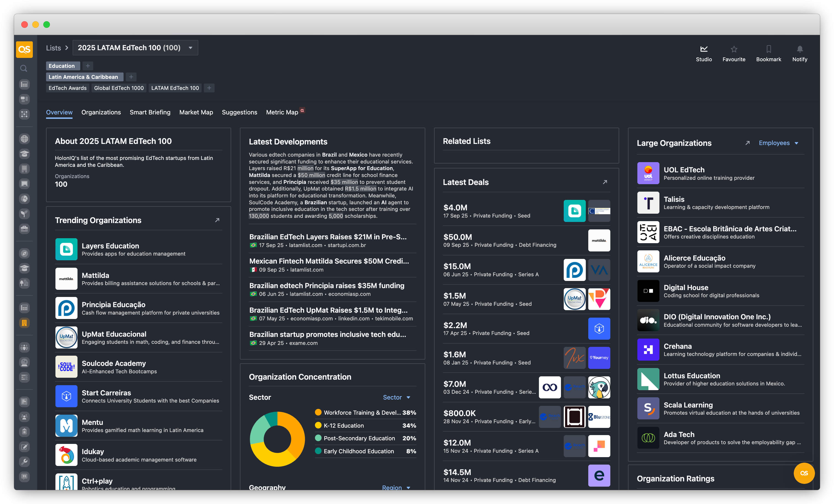Open the search icon in the sidebar
The width and height of the screenshot is (834, 504).
pyautogui.click(x=24, y=69)
